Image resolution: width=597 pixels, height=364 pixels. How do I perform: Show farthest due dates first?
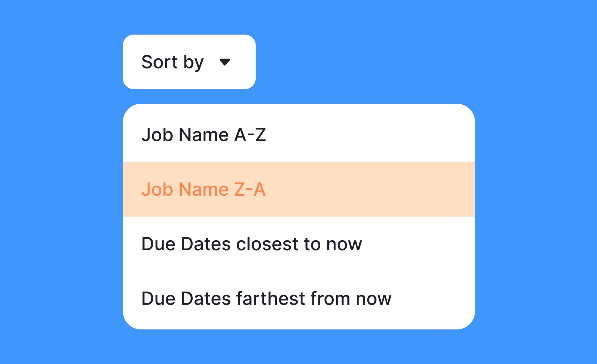(x=299, y=298)
